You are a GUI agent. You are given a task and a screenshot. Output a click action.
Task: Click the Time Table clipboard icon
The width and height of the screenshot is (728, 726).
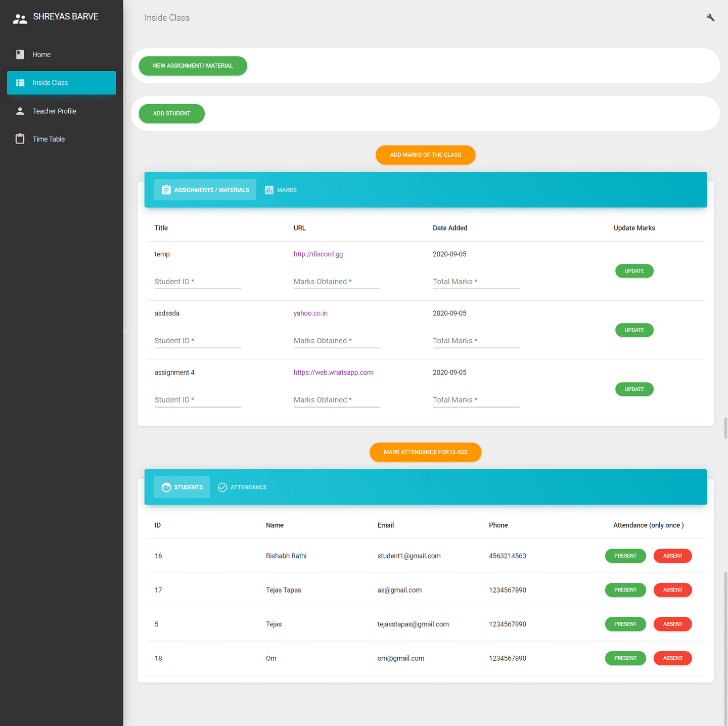coord(20,139)
